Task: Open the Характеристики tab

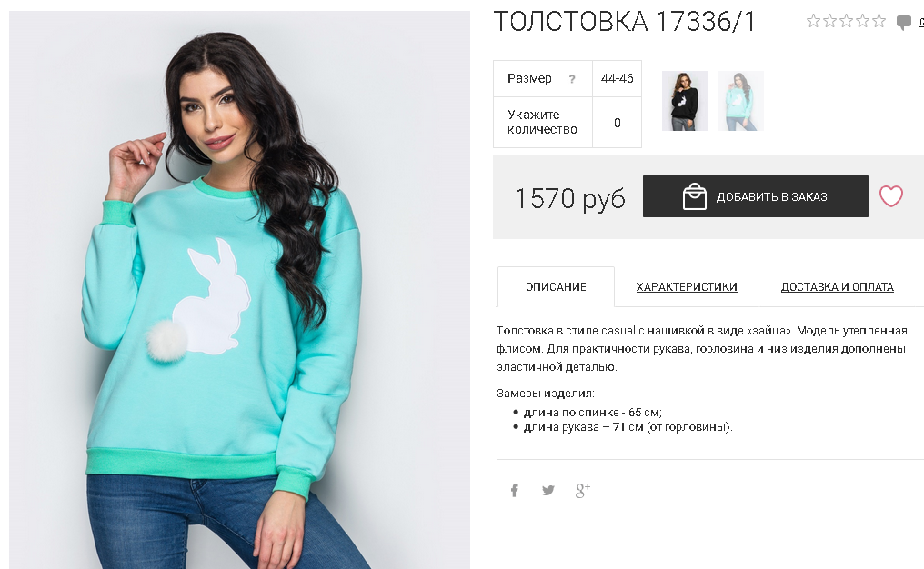Action: click(x=687, y=287)
